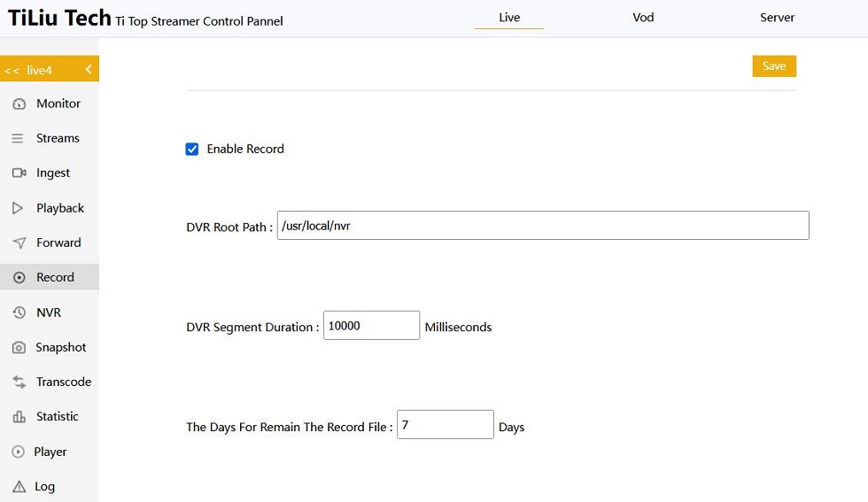Focus the record file remain days field

[x=445, y=424]
